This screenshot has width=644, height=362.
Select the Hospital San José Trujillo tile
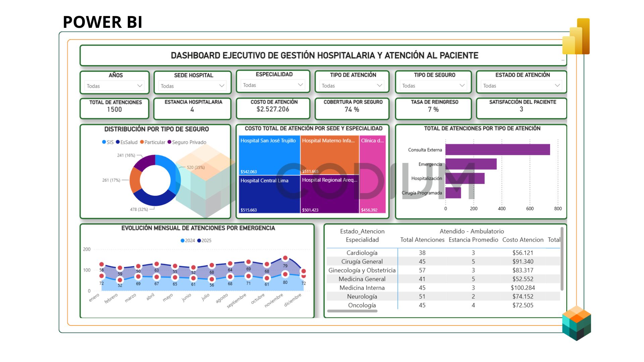pyautogui.click(x=269, y=155)
